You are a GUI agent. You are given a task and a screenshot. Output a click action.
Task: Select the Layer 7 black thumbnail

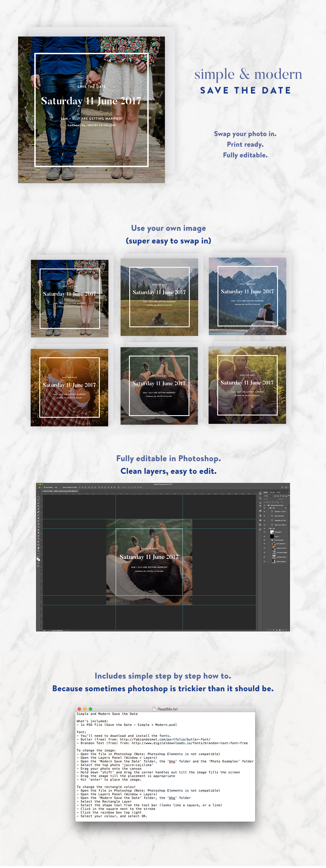pyautogui.click(x=272, y=537)
